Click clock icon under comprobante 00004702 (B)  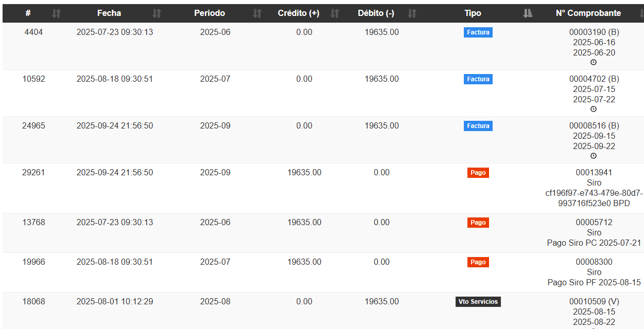point(594,109)
